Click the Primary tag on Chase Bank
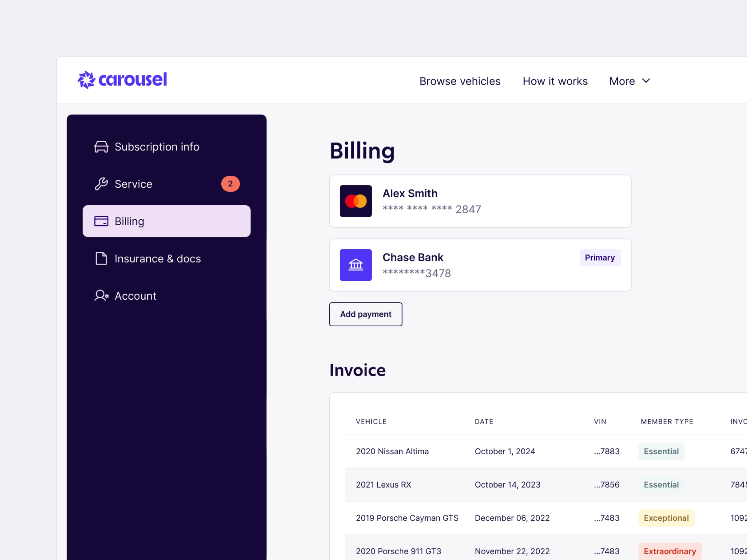Screen dimensions: 747x560 (x=599, y=258)
